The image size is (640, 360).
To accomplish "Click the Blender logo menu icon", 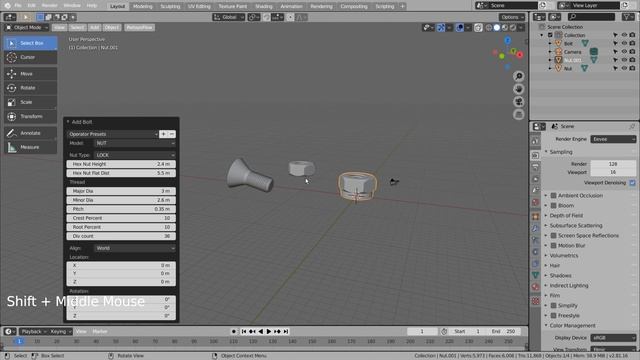I will 7,6.
